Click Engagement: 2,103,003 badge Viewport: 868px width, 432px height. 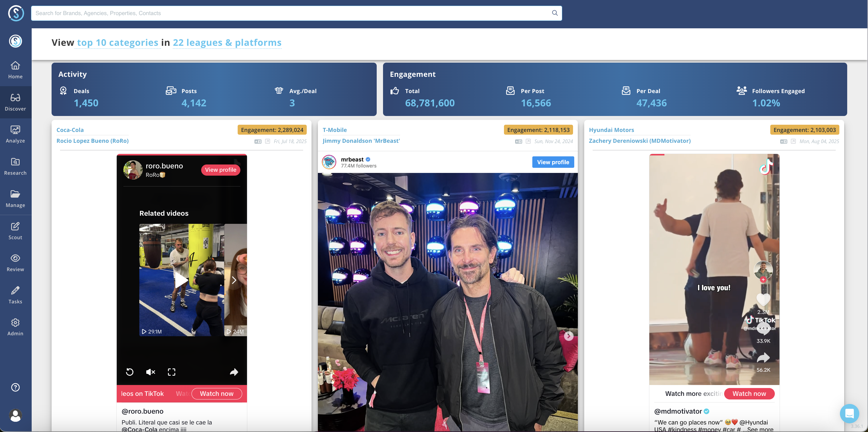click(x=804, y=130)
